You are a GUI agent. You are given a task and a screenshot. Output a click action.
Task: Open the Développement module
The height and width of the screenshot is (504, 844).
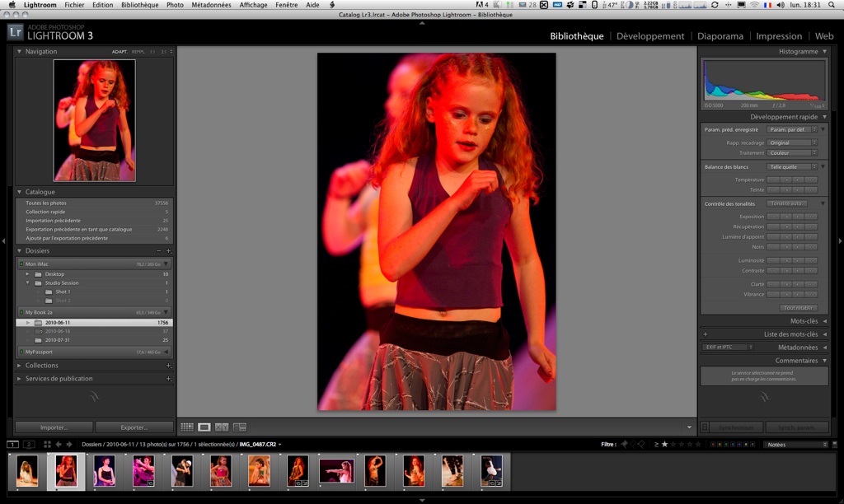(650, 36)
